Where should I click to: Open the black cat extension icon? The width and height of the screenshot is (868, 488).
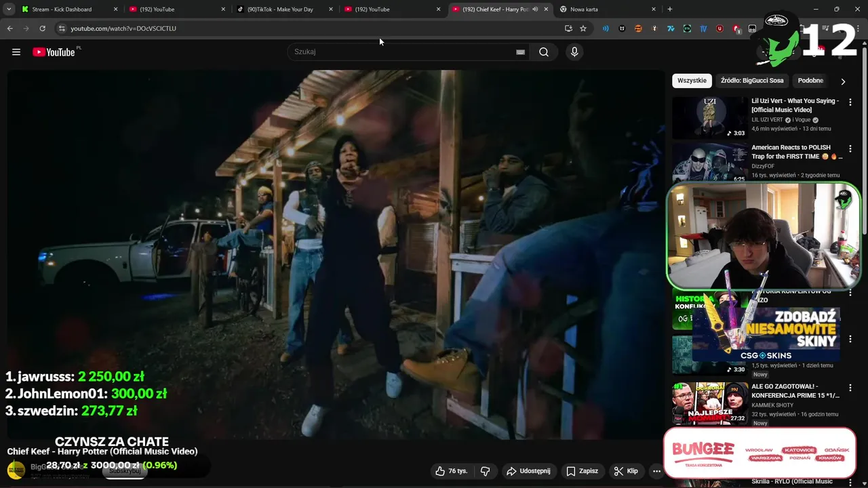[622, 28]
